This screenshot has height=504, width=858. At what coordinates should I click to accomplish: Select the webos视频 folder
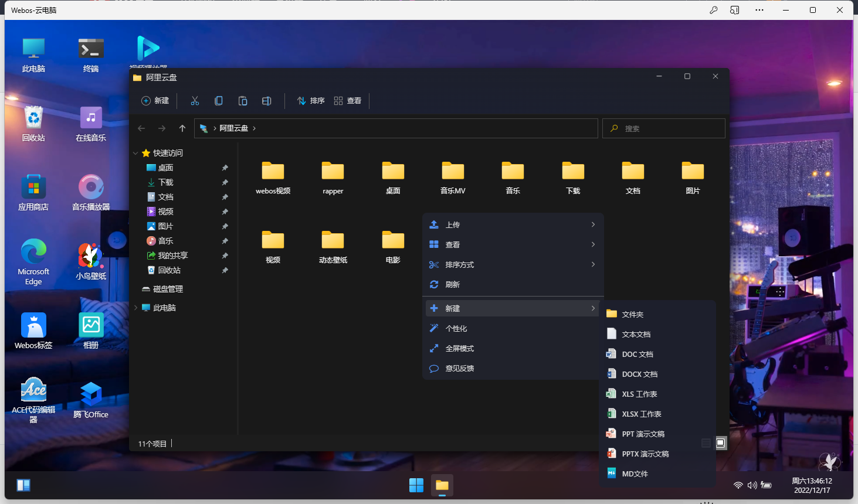(273, 178)
